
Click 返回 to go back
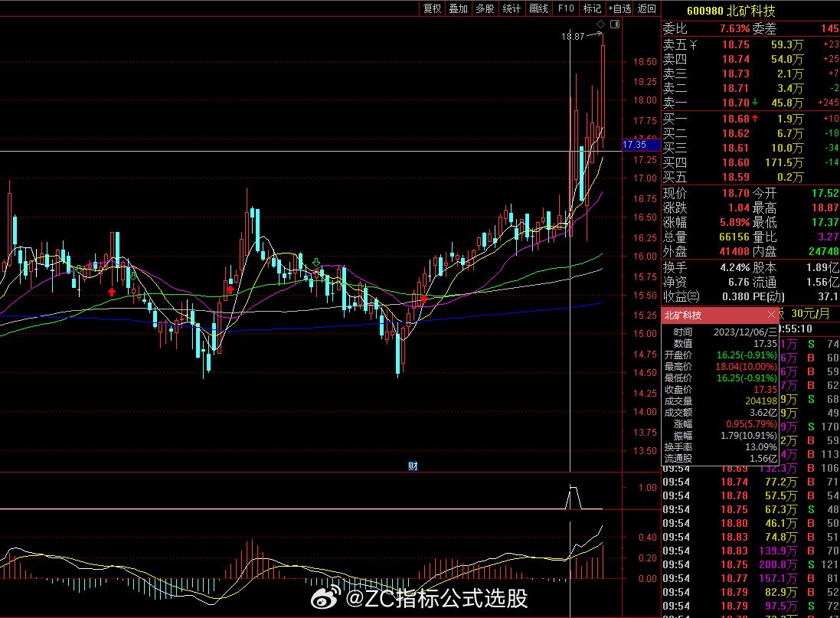tap(647, 8)
